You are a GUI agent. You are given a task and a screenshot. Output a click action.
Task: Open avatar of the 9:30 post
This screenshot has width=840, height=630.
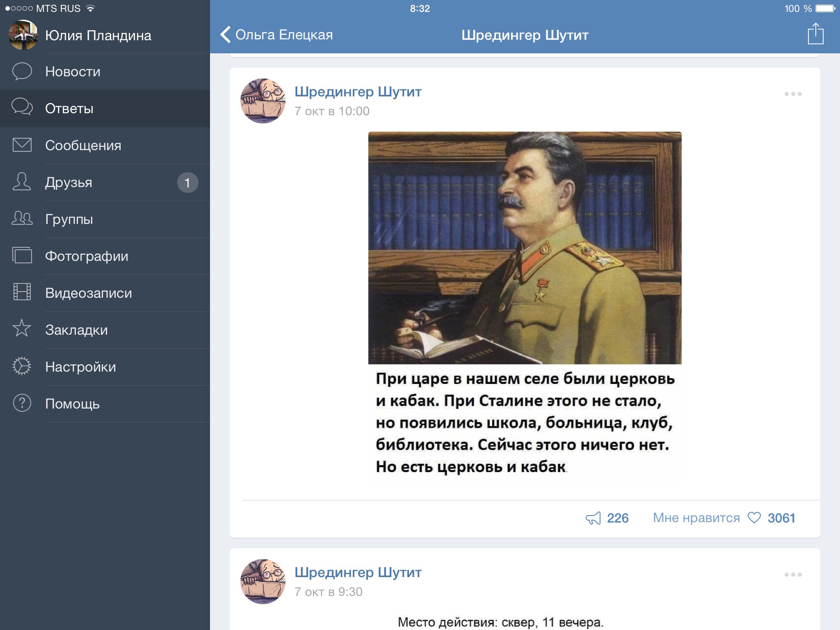click(x=263, y=582)
